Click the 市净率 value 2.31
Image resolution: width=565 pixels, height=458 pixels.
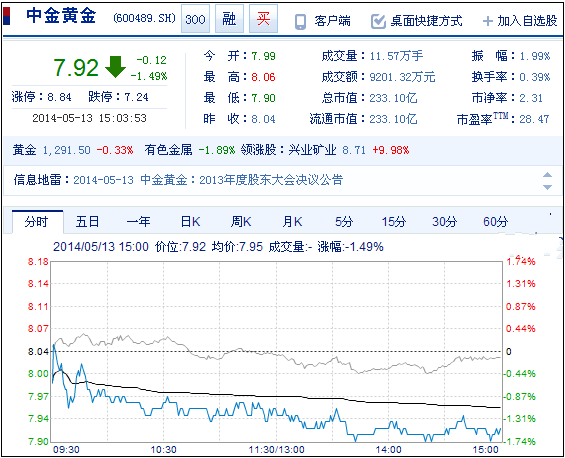(x=531, y=98)
